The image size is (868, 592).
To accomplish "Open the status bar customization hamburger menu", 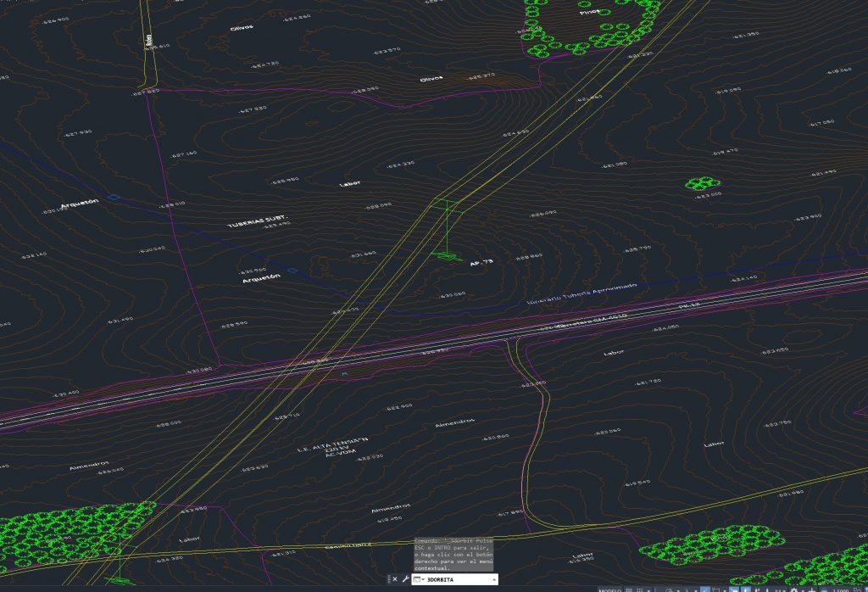I will (x=865, y=589).
